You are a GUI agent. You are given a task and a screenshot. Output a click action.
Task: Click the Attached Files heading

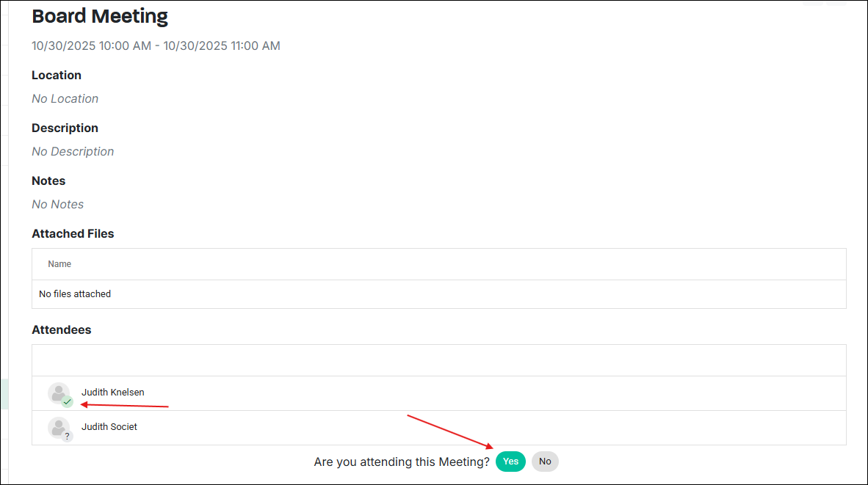[x=73, y=234]
